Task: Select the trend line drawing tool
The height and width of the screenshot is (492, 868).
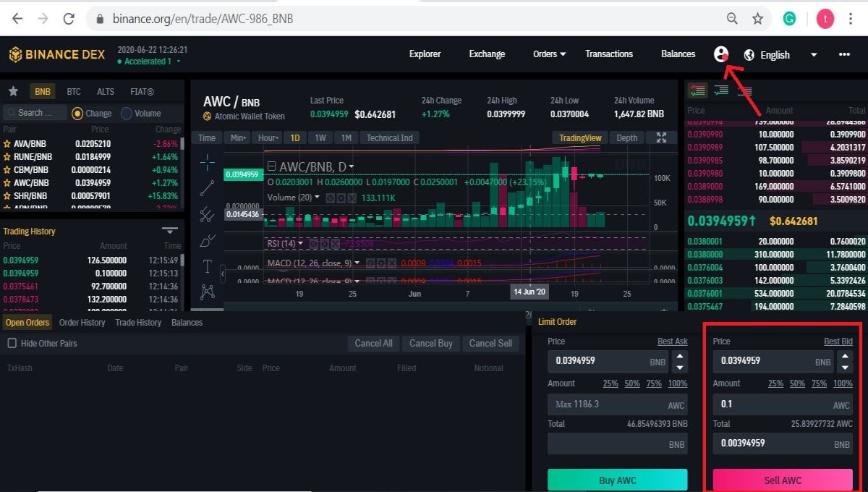Action: point(208,188)
